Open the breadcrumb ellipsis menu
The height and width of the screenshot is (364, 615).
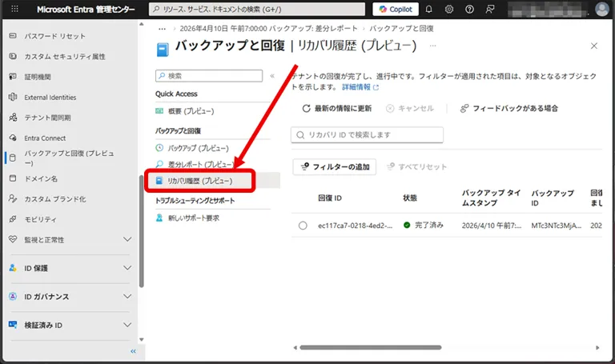pyautogui.click(x=162, y=29)
